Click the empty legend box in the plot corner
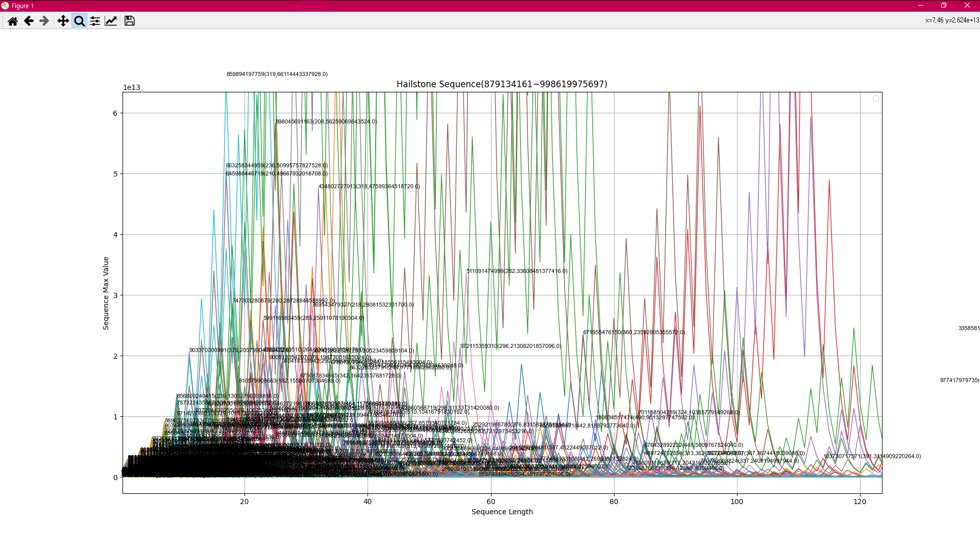This screenshot has width=980, height=551. point(876,98)
